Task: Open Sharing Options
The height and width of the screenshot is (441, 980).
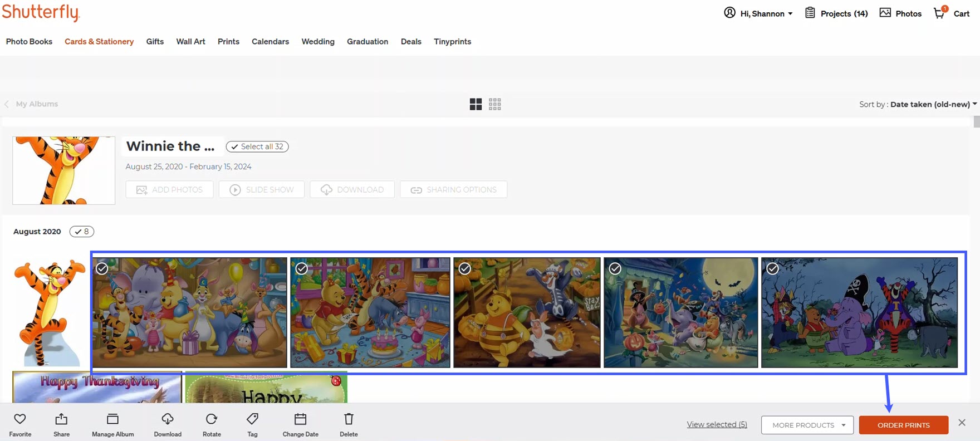Action: pyautogui.click(x=453, y=189)
